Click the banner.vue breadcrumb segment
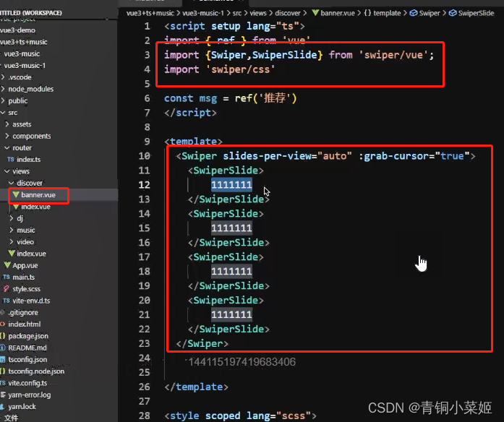 (x=338, y=13)
